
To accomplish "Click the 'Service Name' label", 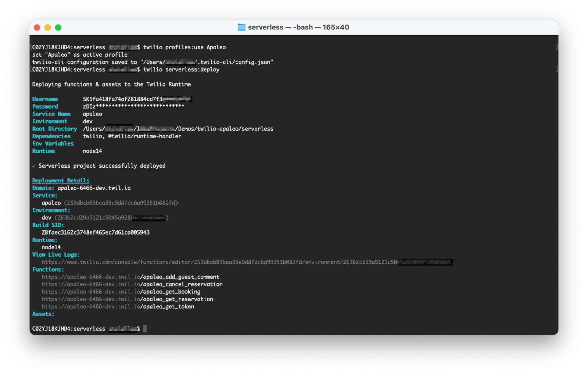I will [51, 114].
